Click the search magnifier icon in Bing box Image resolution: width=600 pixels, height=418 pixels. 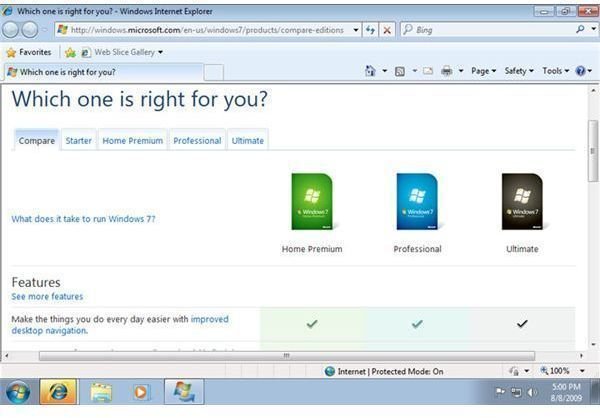pyautogui.click(x=580, y=29)
